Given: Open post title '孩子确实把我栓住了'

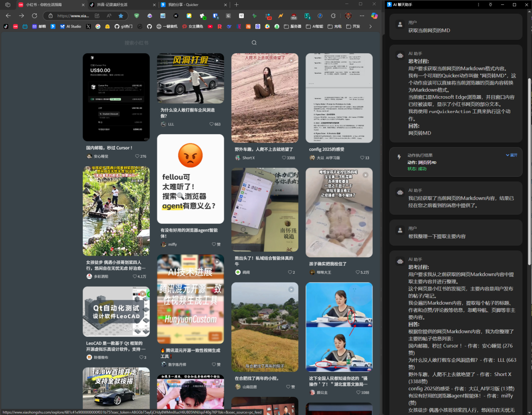Looking at the screenshot, I should 328,264.
